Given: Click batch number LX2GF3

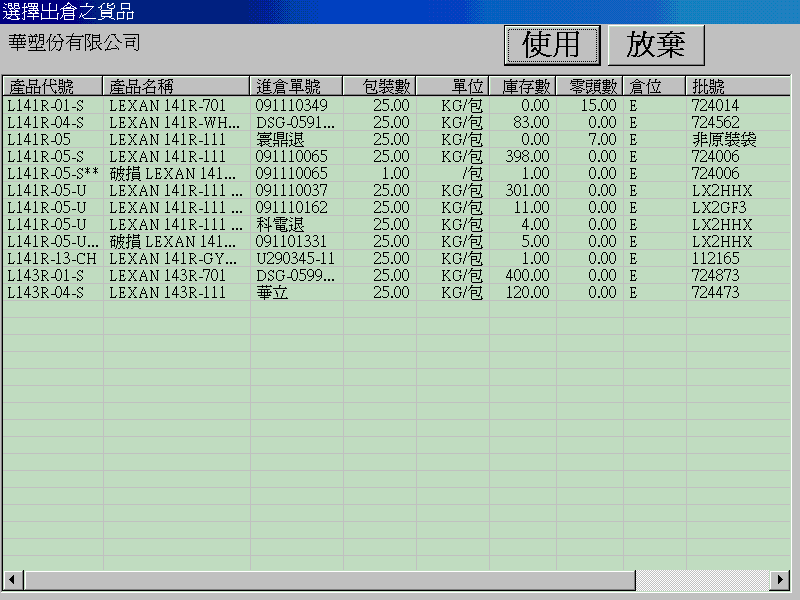Looking at the screenshot, I should 719,208.
